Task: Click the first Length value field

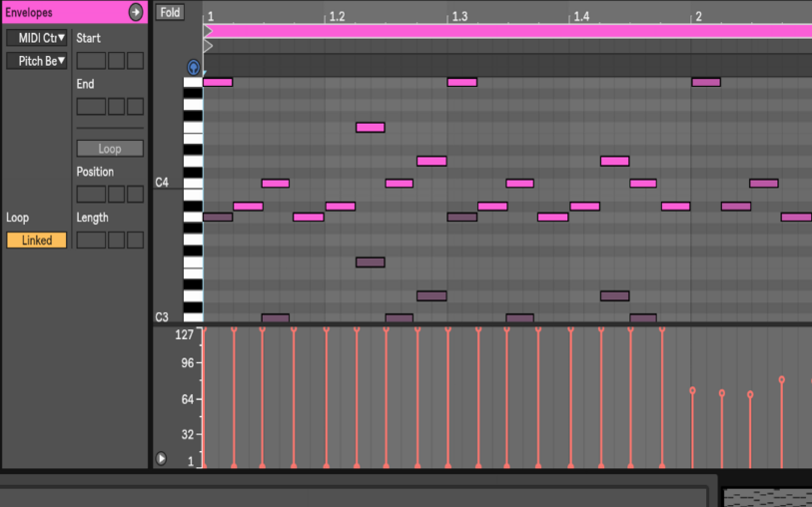Action: coord(91,241)
